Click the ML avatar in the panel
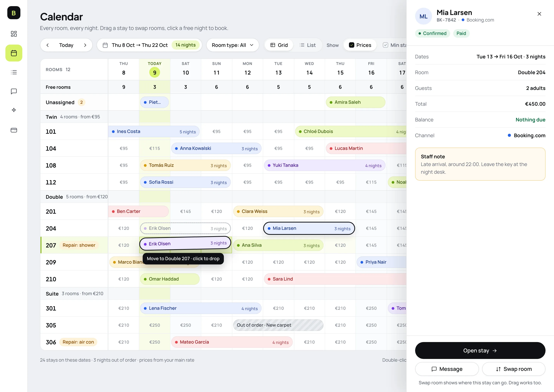The image size is (554, 392). (x=423, y=16)
